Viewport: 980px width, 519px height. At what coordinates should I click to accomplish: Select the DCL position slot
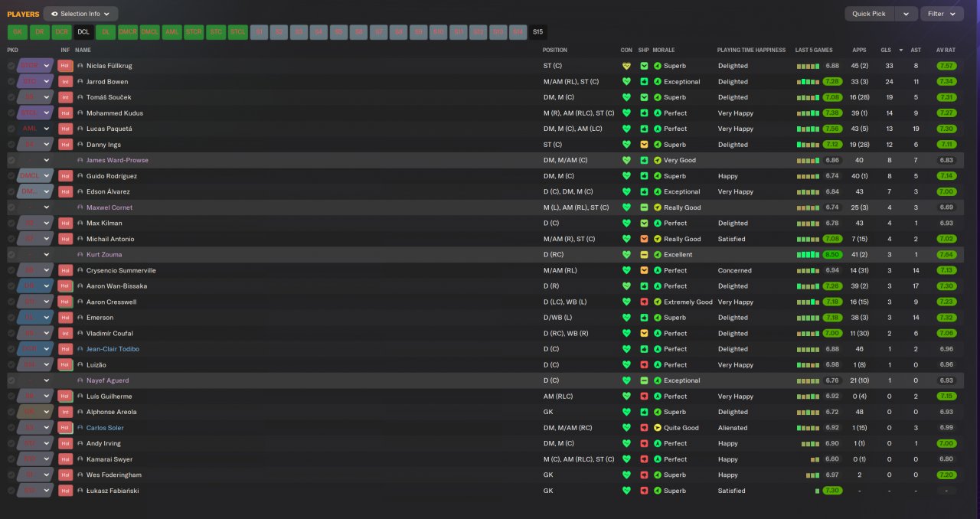pos(83,32)
